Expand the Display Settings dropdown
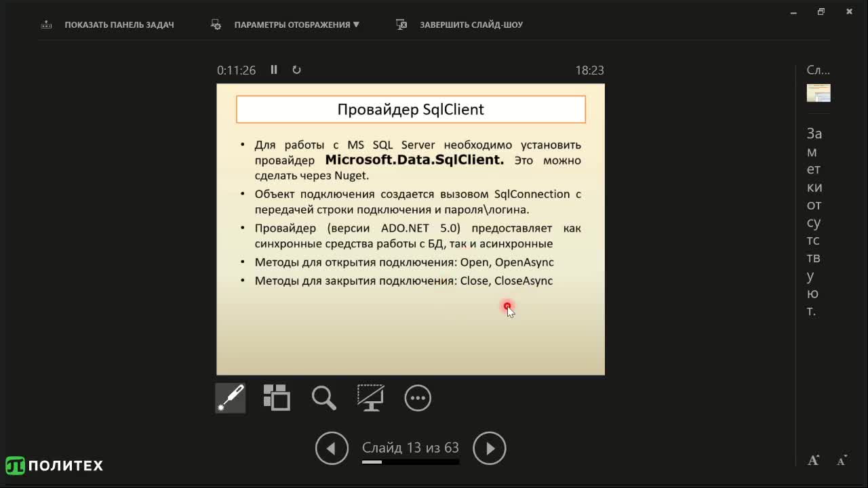868x488 pixels. click(x=296, y=24)
